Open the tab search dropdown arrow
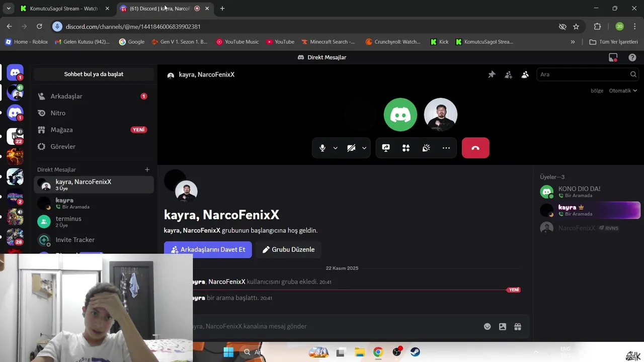This screenshot has width=644, height=362. pos(8,9)
